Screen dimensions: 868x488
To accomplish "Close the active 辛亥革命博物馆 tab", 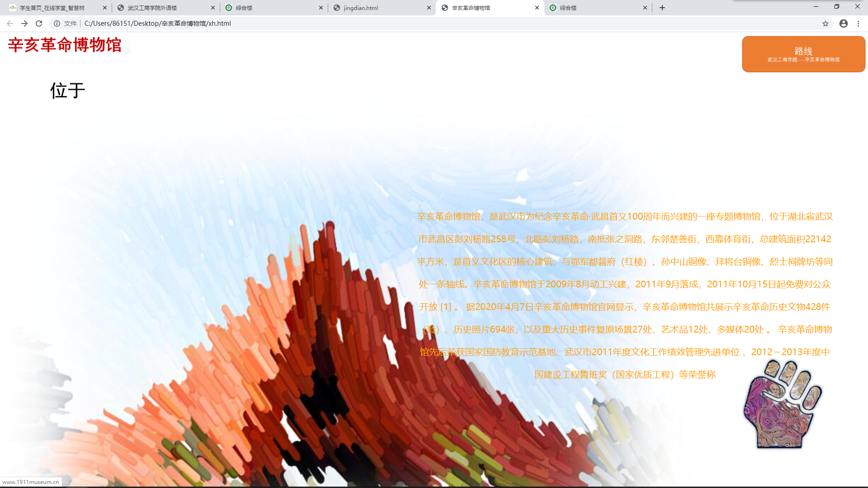I will (x=537, y=8).
